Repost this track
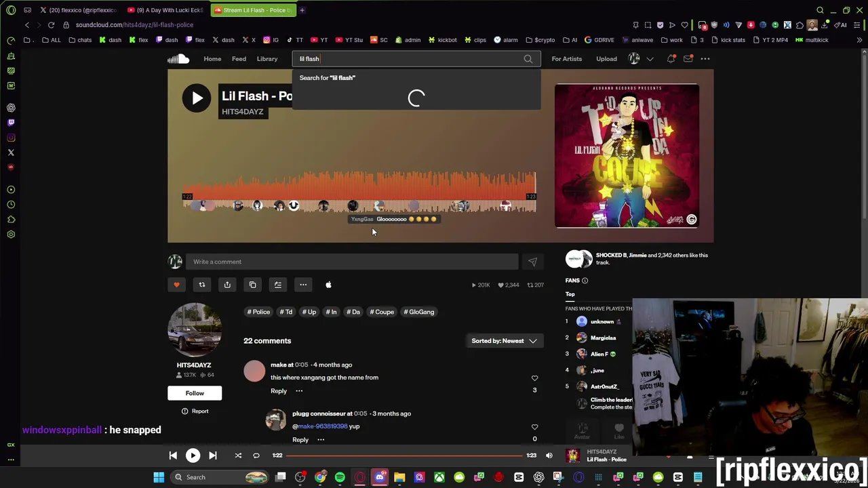The height and width of the screenshot is (488, 868). coord(201,285)
